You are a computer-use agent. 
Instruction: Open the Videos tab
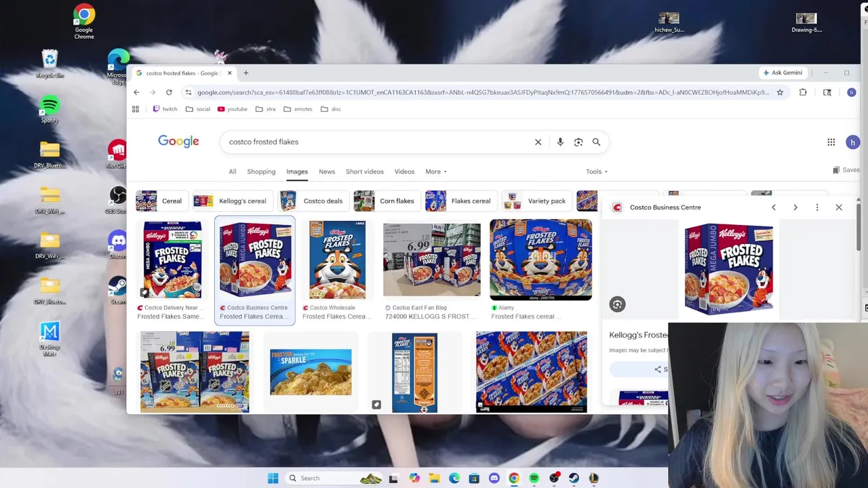[405, 171]
